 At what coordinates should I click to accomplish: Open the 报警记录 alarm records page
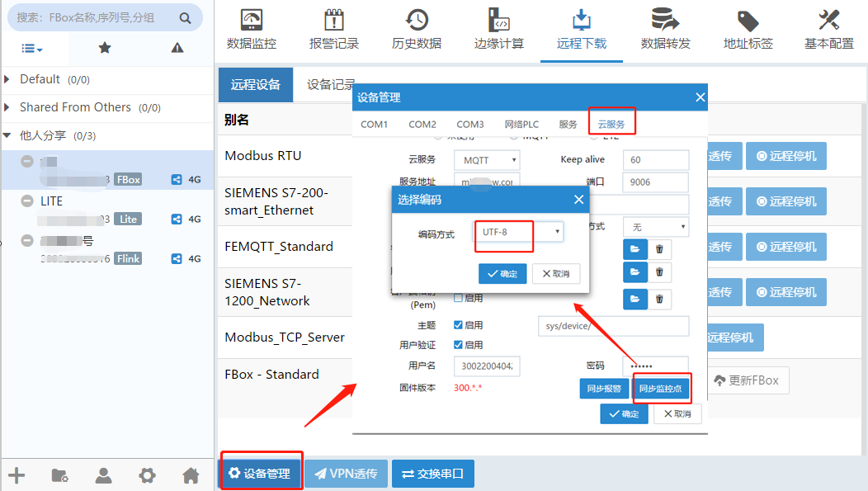tap(334, 31)
